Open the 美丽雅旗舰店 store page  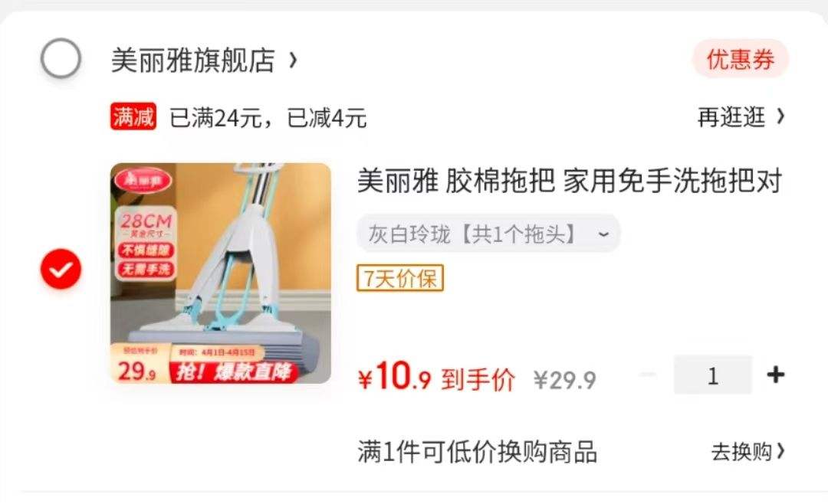(192, 60)
